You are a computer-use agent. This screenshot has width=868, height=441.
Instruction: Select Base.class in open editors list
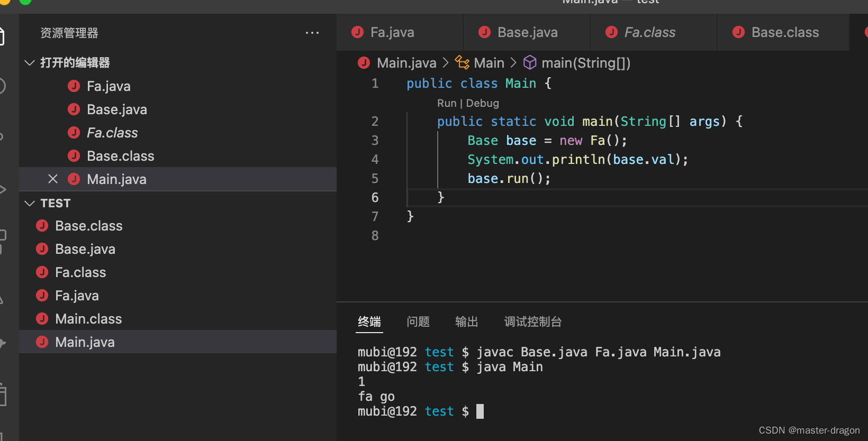pos(178,156)
